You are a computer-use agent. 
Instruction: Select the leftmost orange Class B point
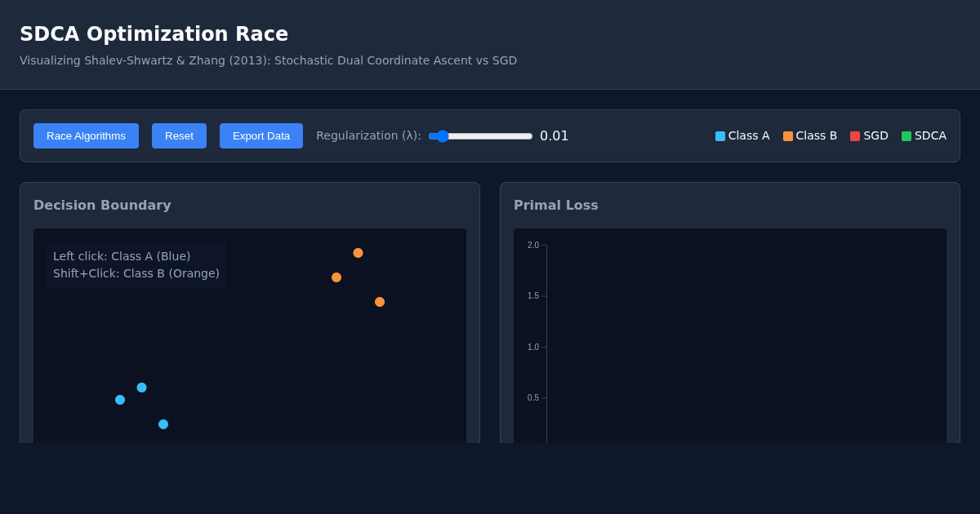coord(336,277)
